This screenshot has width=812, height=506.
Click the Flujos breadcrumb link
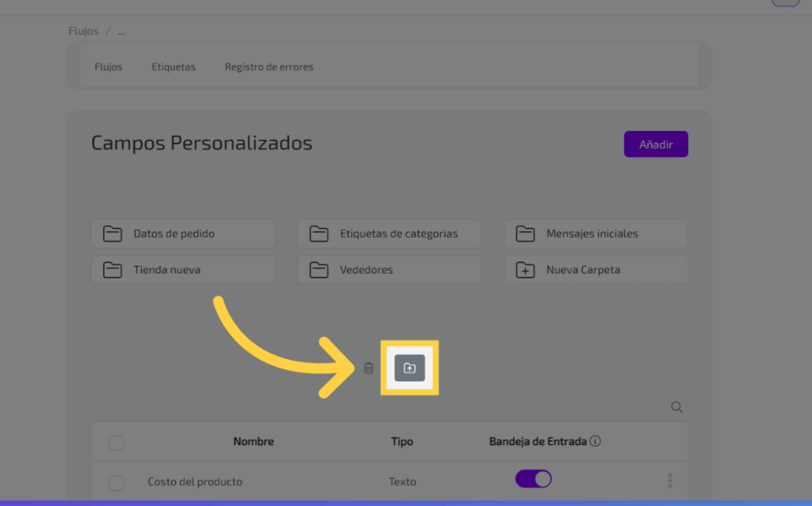coord(83,32)
